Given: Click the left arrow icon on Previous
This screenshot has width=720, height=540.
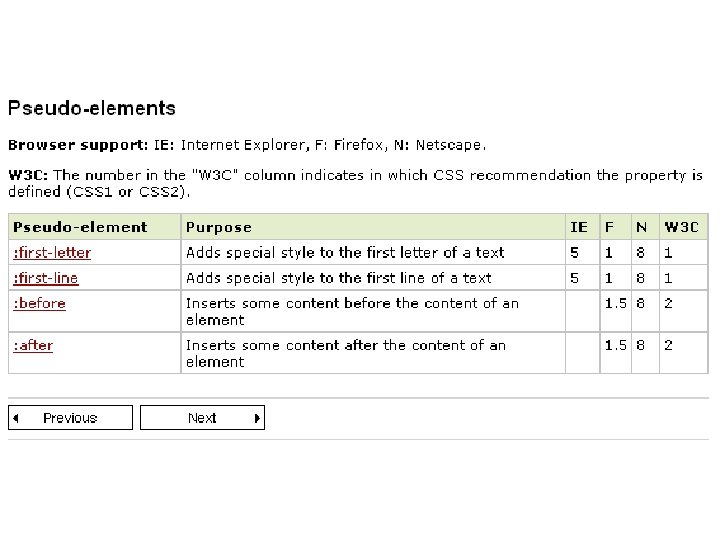Looking at the screenshot, I should [x=16, y=418].
